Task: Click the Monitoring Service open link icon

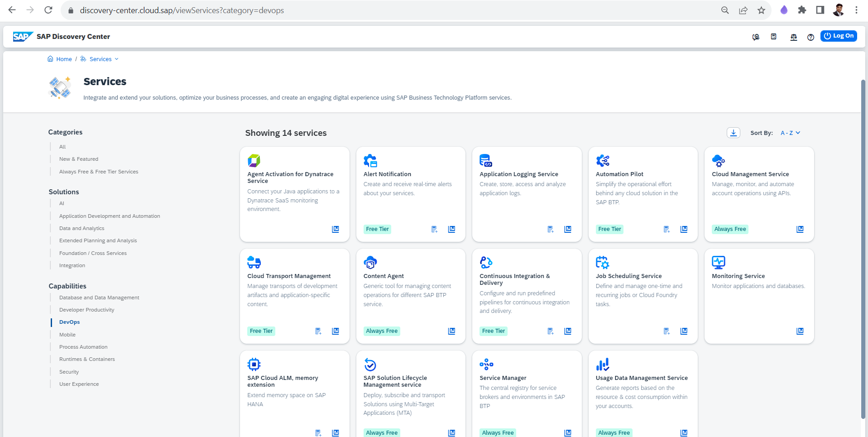Action: click(800, 331)
